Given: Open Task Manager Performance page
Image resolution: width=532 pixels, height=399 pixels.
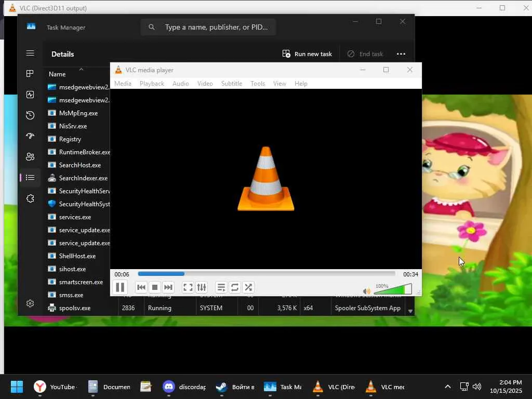Looking at the screenshot, I should tap(30, 95).
